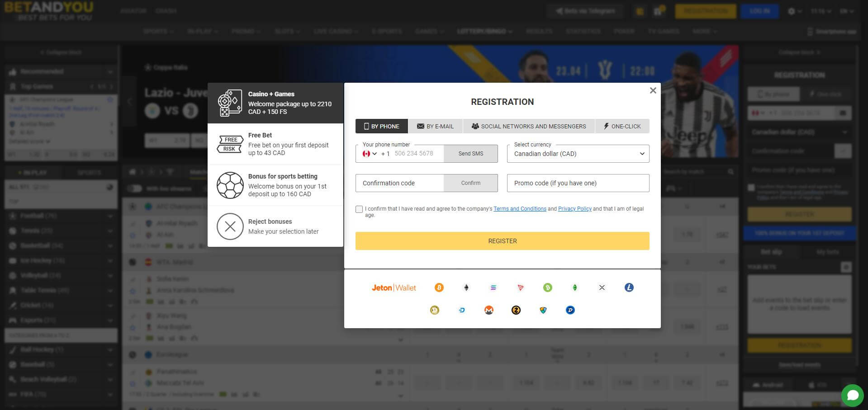Click the yellow REGISTER button
868x410 pixels.
[502, 241]
